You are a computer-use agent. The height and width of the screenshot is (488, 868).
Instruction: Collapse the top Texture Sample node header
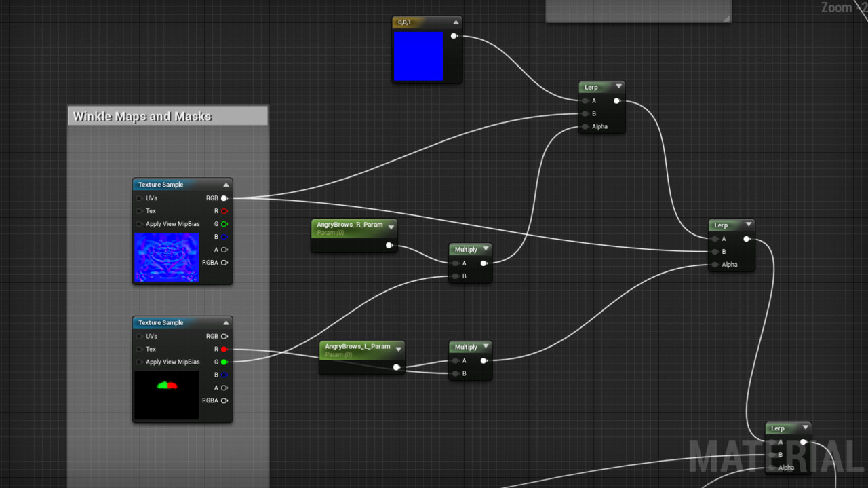(x=226, y=184)
